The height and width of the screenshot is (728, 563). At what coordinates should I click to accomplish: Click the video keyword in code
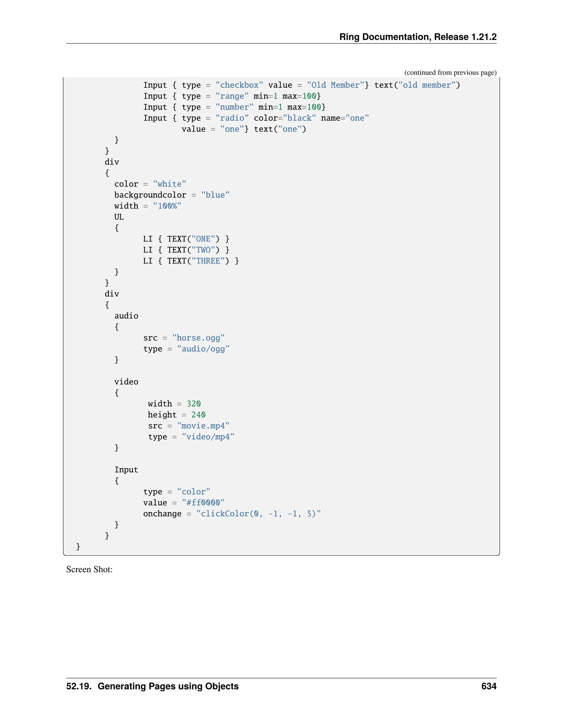click(x=126, y=382)
